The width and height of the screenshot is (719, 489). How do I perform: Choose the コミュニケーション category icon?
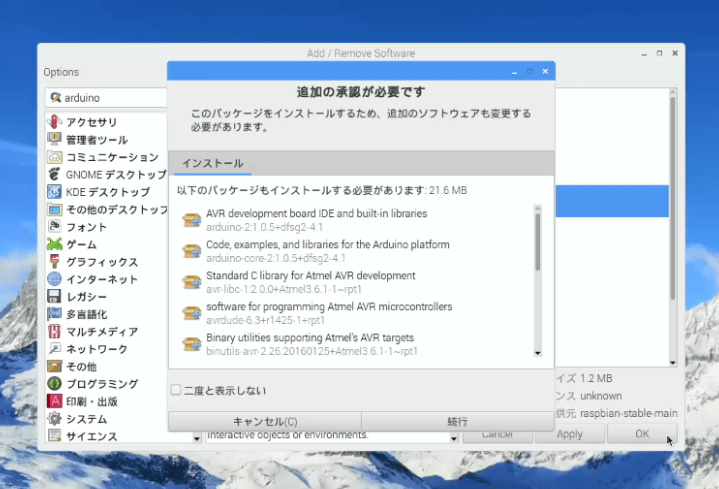coord(54,157)
